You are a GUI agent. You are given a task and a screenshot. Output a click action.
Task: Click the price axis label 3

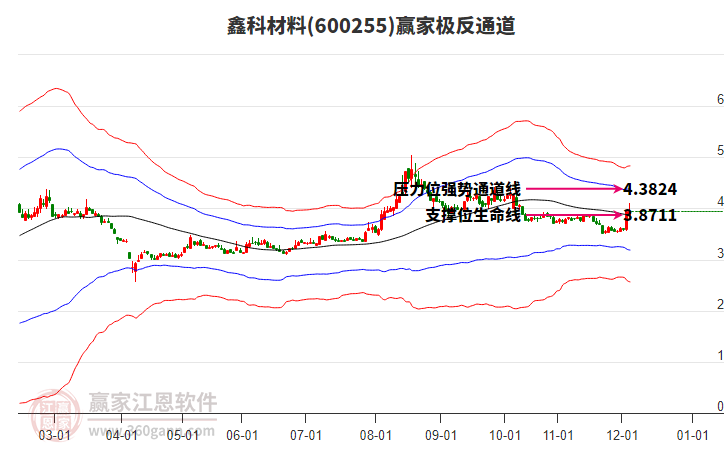pos(720,253)
